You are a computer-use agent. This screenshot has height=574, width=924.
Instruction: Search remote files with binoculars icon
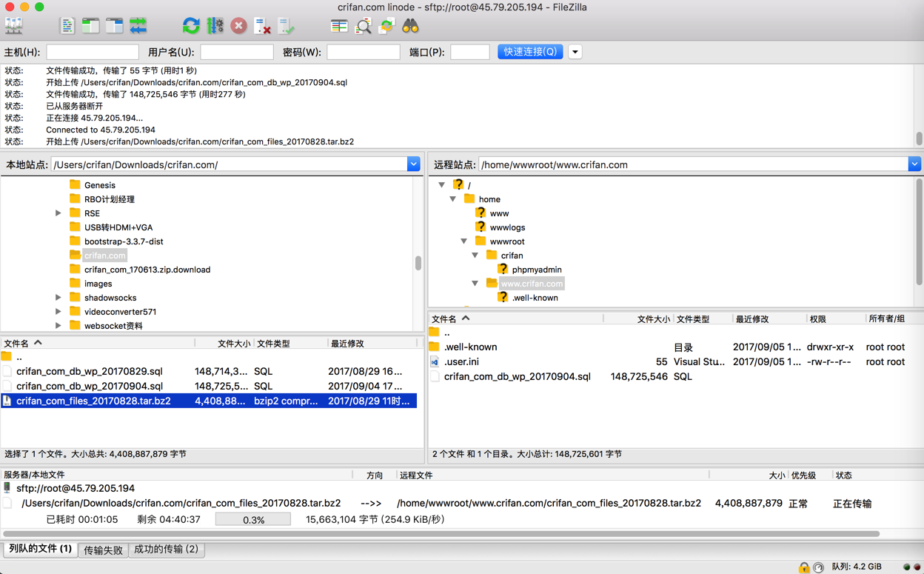pos(410,26)
